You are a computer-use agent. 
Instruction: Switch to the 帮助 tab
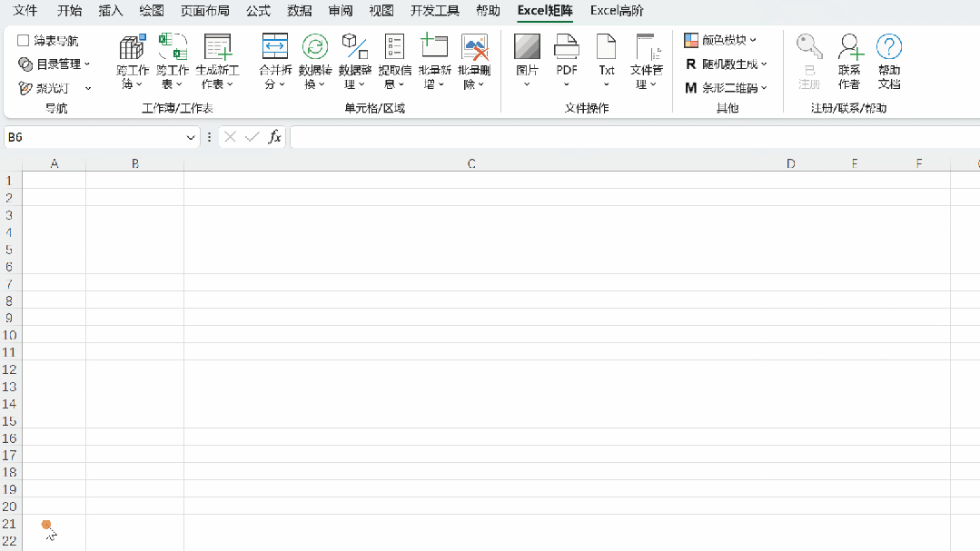tap(488, 11)
